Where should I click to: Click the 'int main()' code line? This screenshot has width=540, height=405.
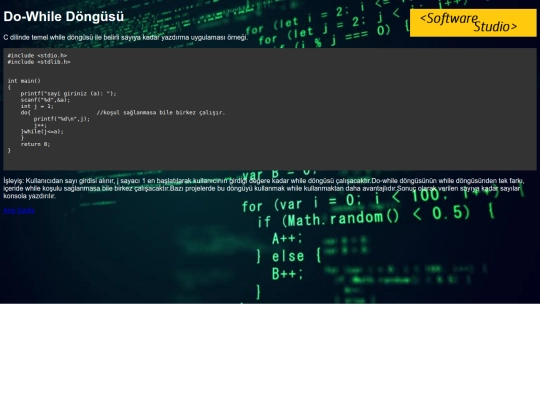pos(24,81)
